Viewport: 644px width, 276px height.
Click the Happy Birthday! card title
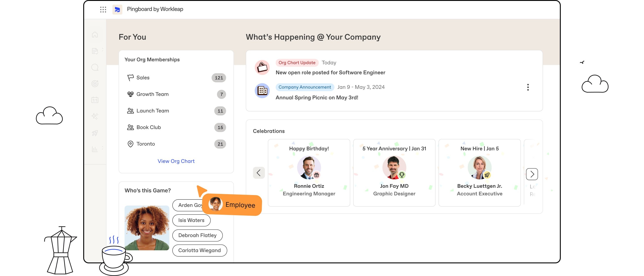(309, 149)
